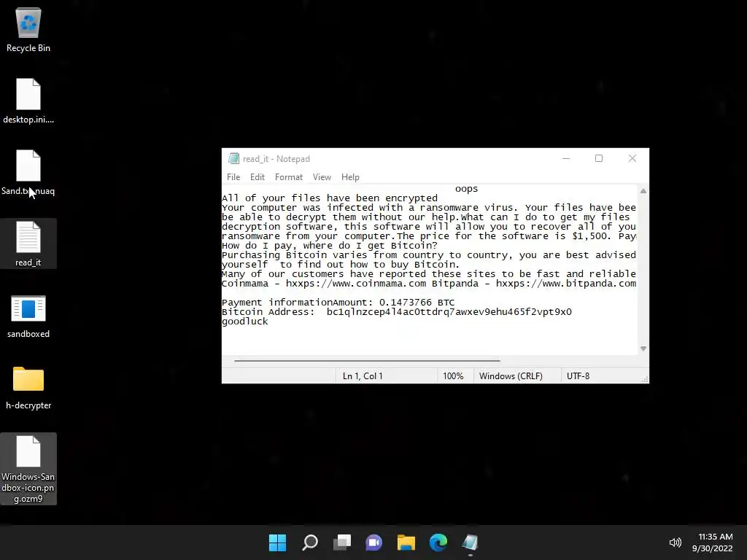747x560 pixels.
Task: Open taskbar Search magnifier
Action: pos(309,542)
